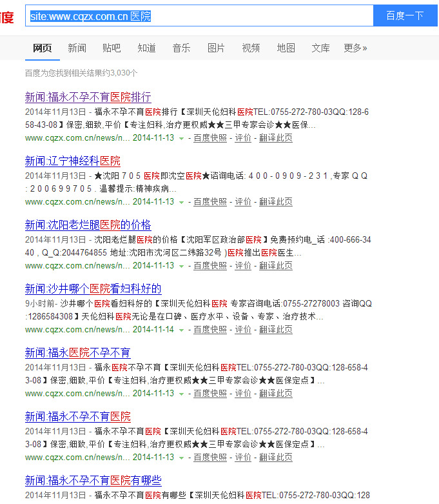Click 评价 for 辽宁神经科医院 result

pos(243,202)
